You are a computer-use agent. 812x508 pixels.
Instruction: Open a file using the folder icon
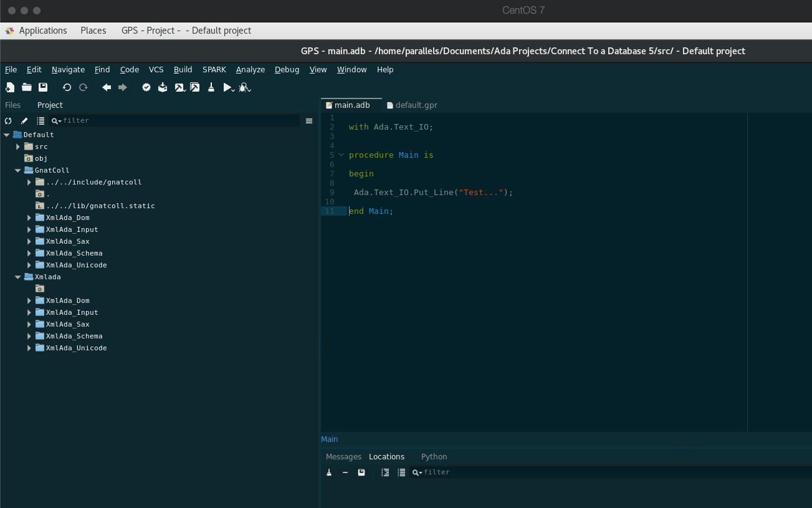click(x=27, y=88)
